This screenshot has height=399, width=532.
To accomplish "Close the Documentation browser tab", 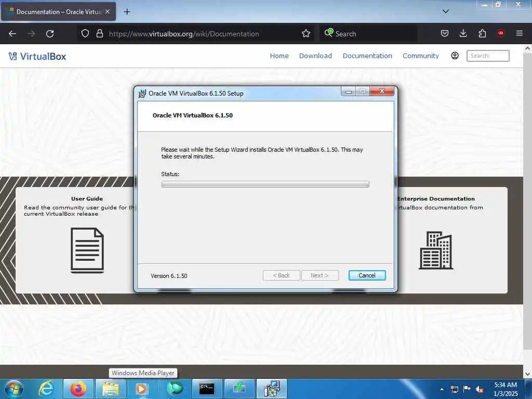I will point(108,11).
